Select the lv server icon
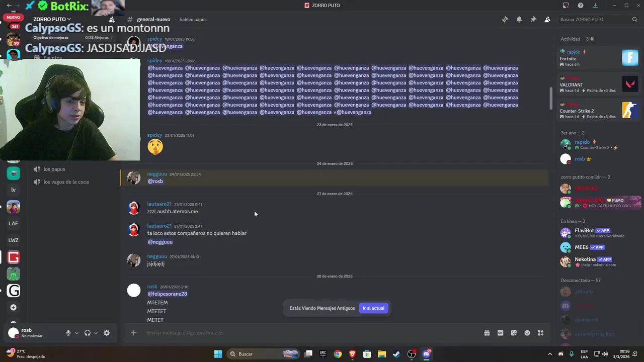This screenshot has width=644, height=362. click(13, 190)
